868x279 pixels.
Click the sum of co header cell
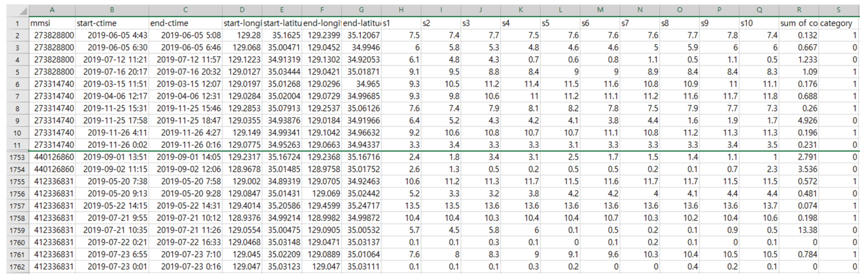[799, 23]
